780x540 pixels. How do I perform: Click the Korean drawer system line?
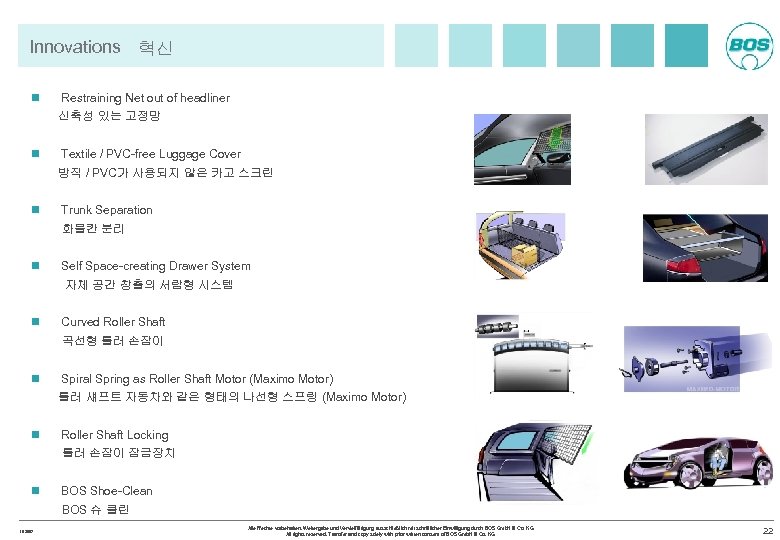149,285
